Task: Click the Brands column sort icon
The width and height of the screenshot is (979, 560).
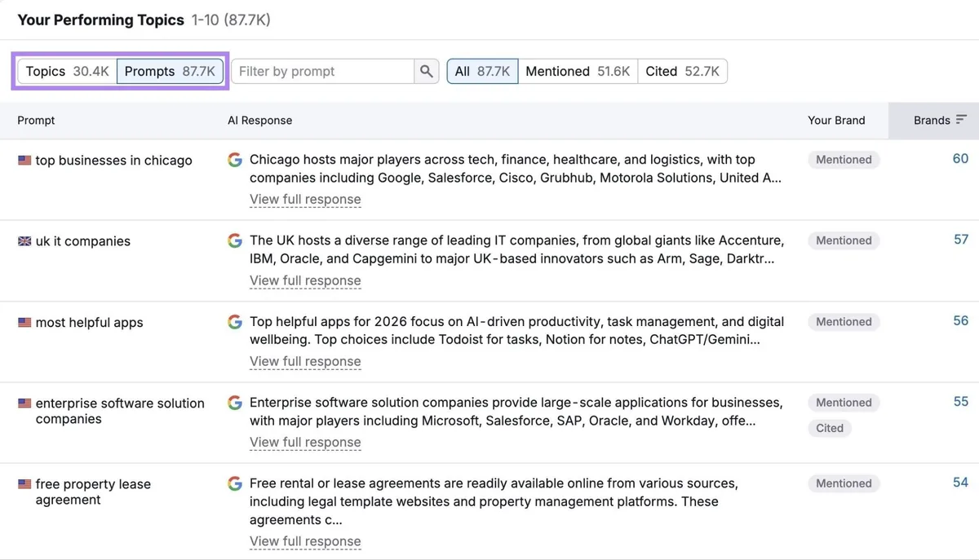Action: coord(961,120)
